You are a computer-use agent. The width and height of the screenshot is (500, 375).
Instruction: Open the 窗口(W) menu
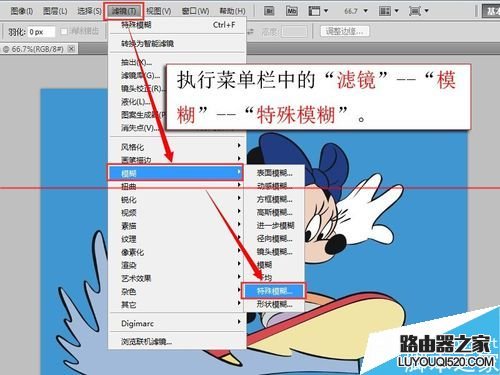[x=196, y=11]
